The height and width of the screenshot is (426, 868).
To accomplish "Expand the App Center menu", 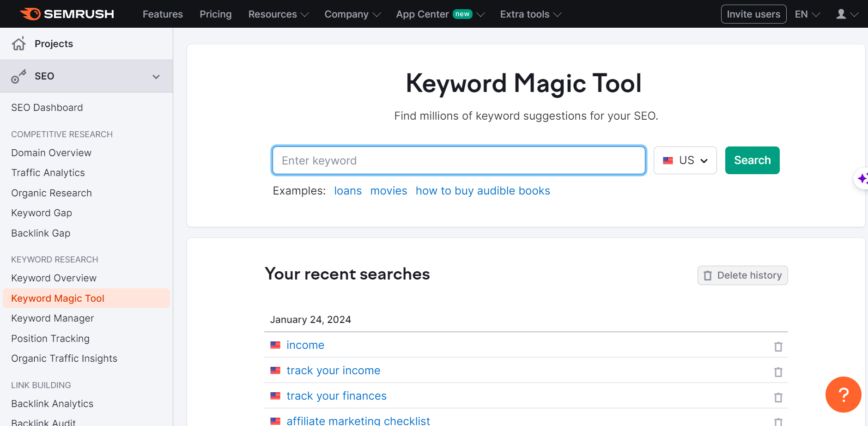I will (x=440, y=14).
